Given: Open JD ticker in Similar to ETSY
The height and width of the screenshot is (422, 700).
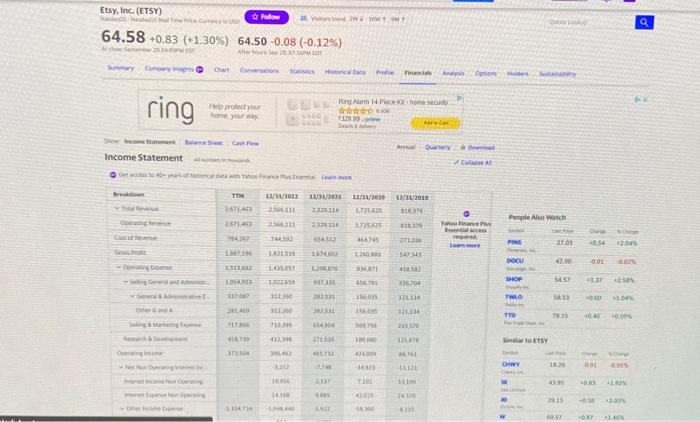Looking at the screenshot, I should [x=504, y=400].
